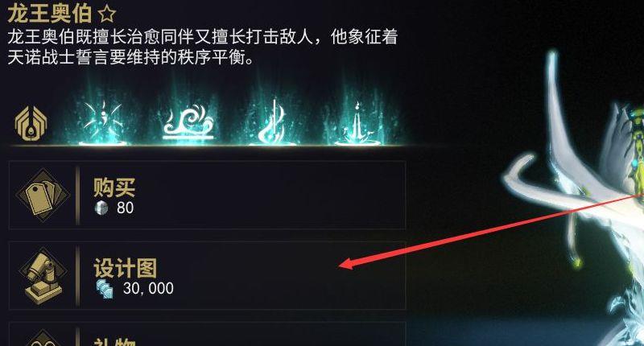Click the price tag purchase icon

click(x=43, y=196)
